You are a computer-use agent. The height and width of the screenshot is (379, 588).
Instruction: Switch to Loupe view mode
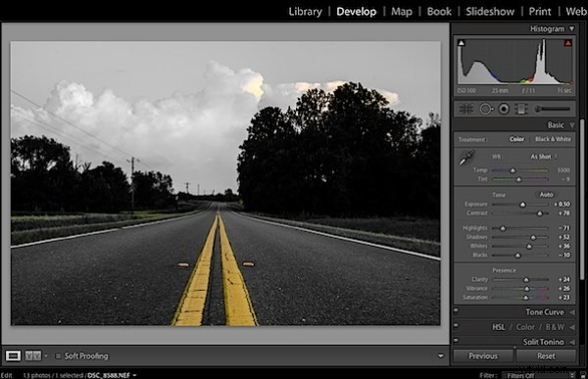(13, 355)
